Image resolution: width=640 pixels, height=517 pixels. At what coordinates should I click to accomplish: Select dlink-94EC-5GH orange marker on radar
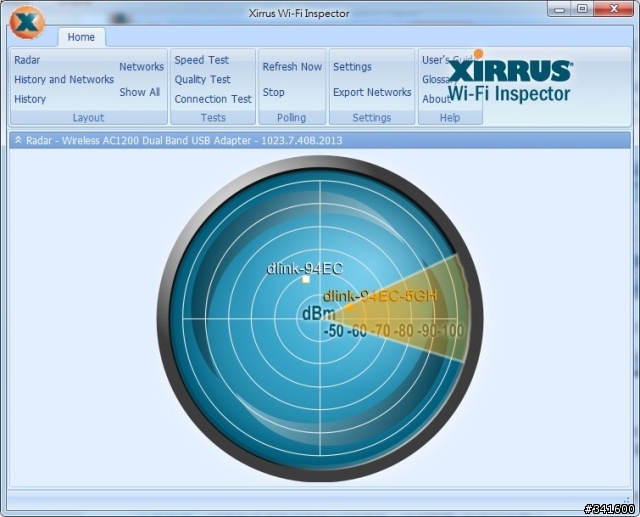point(349,307)
